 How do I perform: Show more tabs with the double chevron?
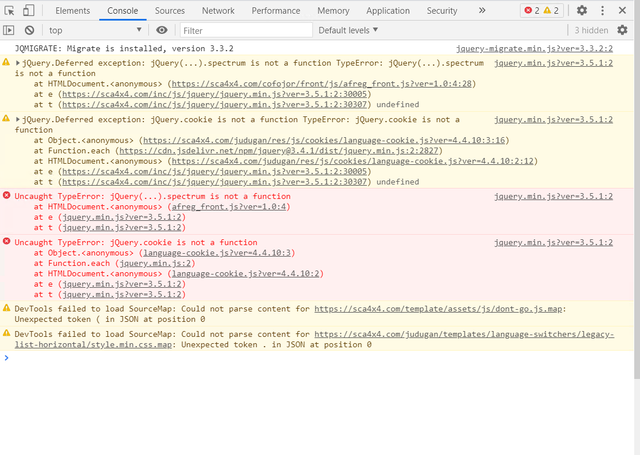click(x=482, y=11)
